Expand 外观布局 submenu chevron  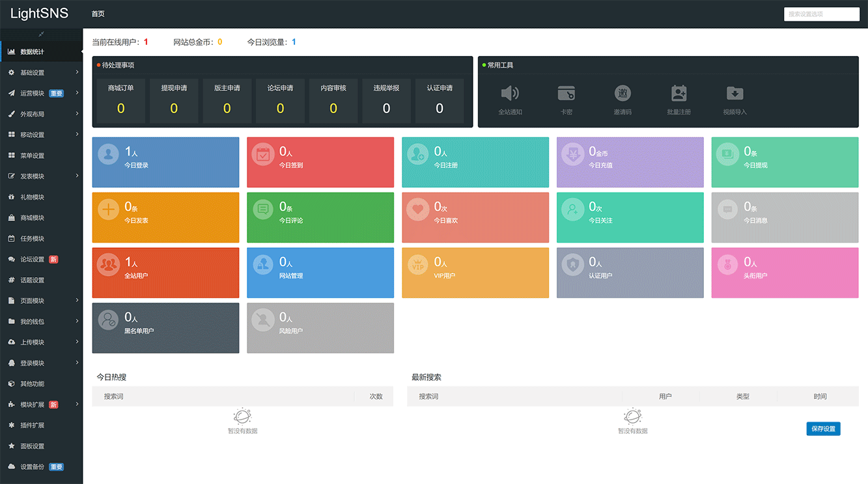click(77, 114)
